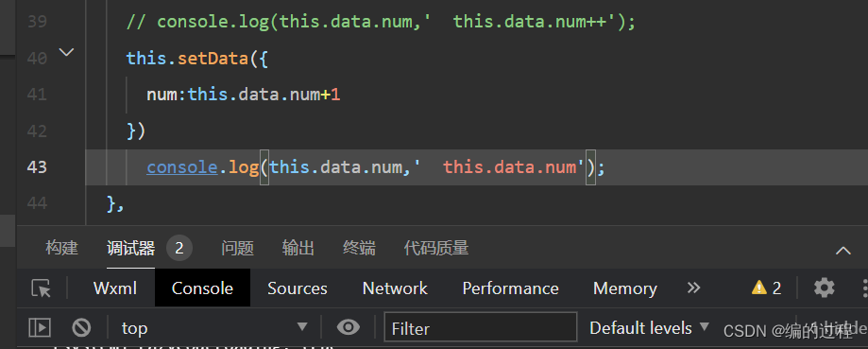This screenshot has width=868, height=349.
Task: Open DevTools settings gear icon
Action: [x=824, y=288]
